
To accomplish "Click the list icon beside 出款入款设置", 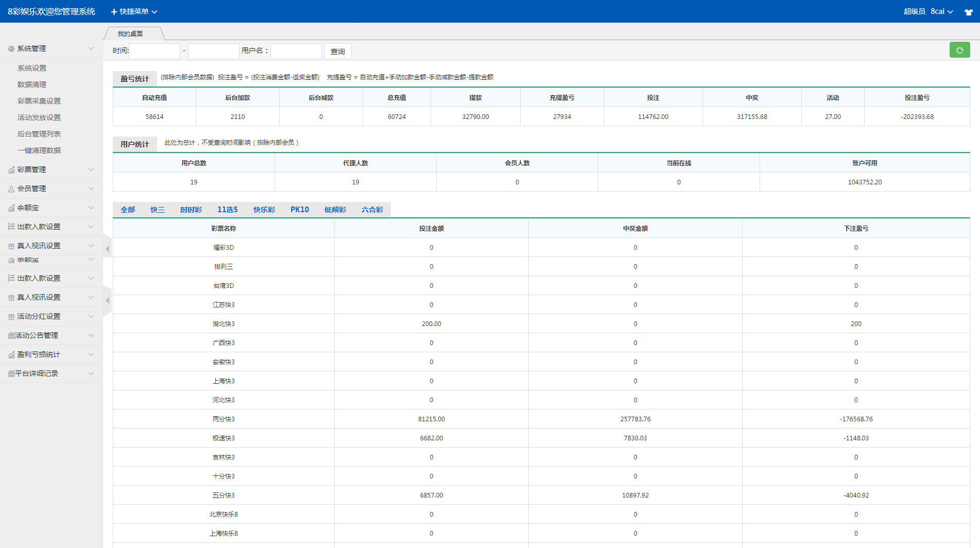I will coord(11,227).
